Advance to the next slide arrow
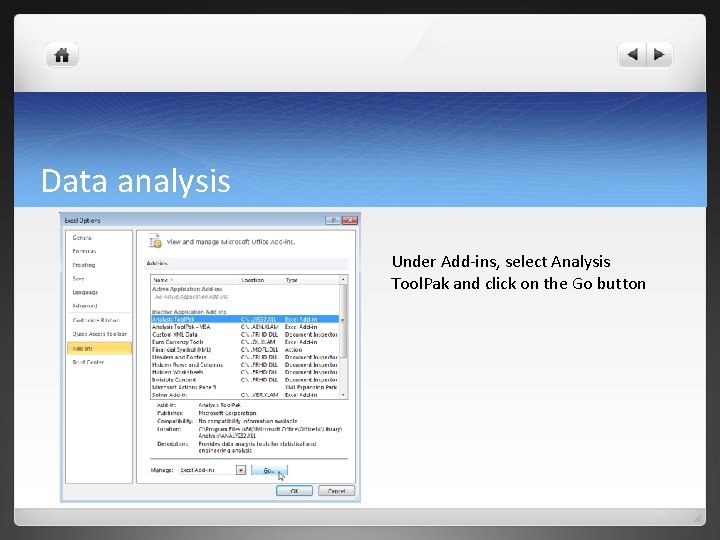 click(x=660, y=55)
